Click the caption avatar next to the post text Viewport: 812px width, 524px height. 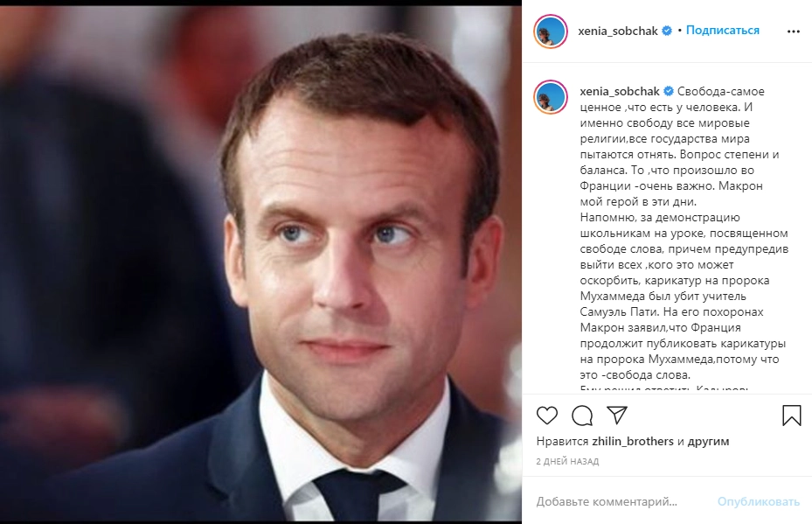(x=551, y=97)
